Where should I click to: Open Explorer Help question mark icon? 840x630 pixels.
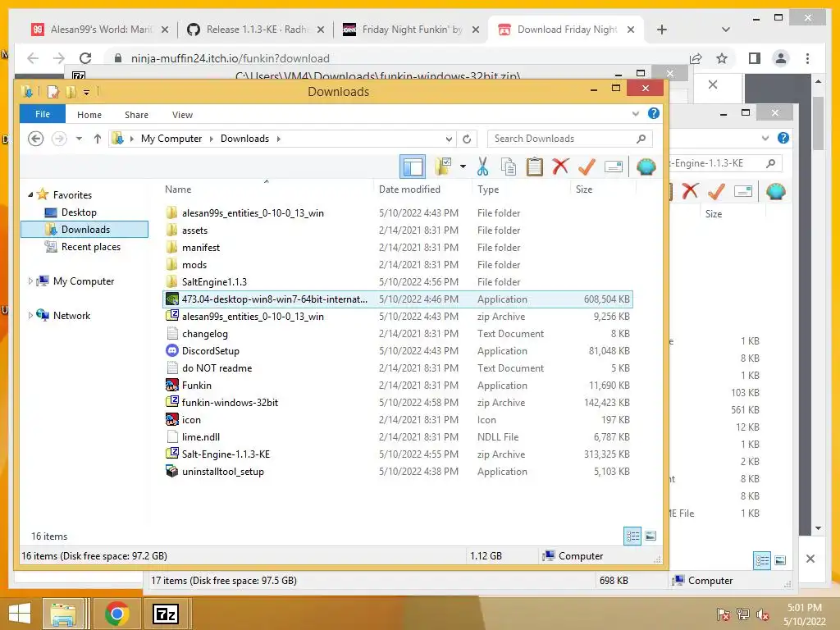pyautogui.click(x=654, y=113)
